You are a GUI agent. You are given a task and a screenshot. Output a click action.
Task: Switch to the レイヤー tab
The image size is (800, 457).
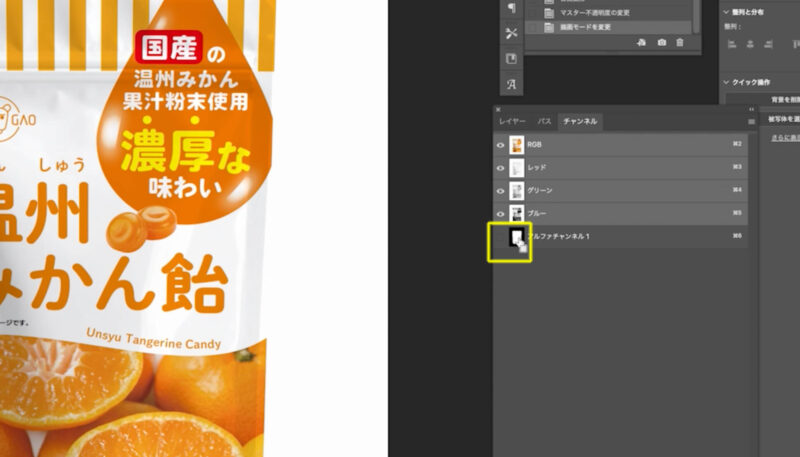pos(511,121)
